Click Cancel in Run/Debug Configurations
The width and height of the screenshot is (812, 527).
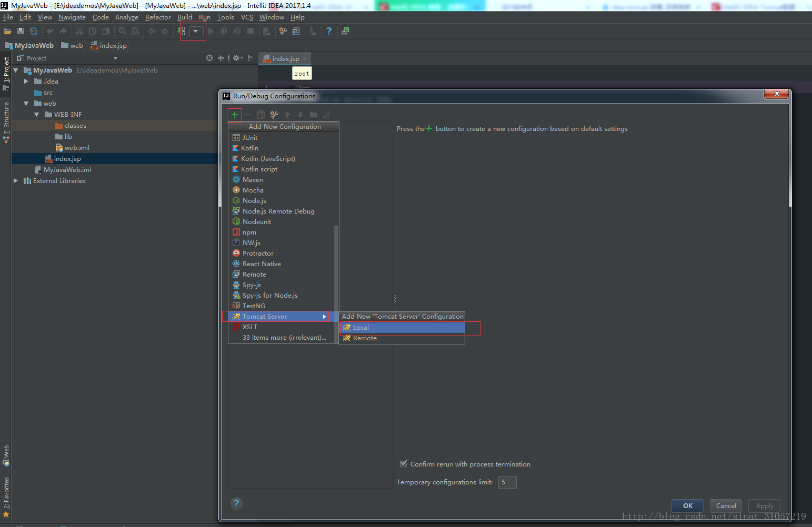pos(726,505)
